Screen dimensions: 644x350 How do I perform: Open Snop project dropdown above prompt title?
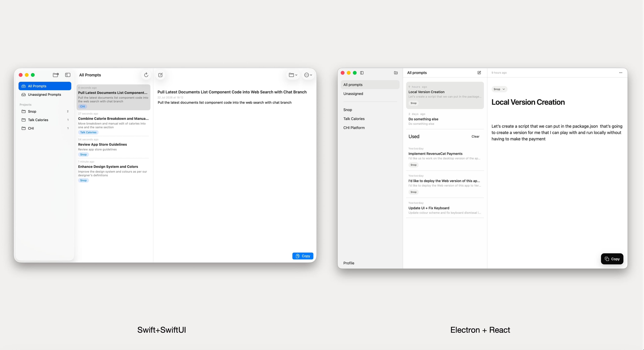pyautogui.click(x=499, y=89)
